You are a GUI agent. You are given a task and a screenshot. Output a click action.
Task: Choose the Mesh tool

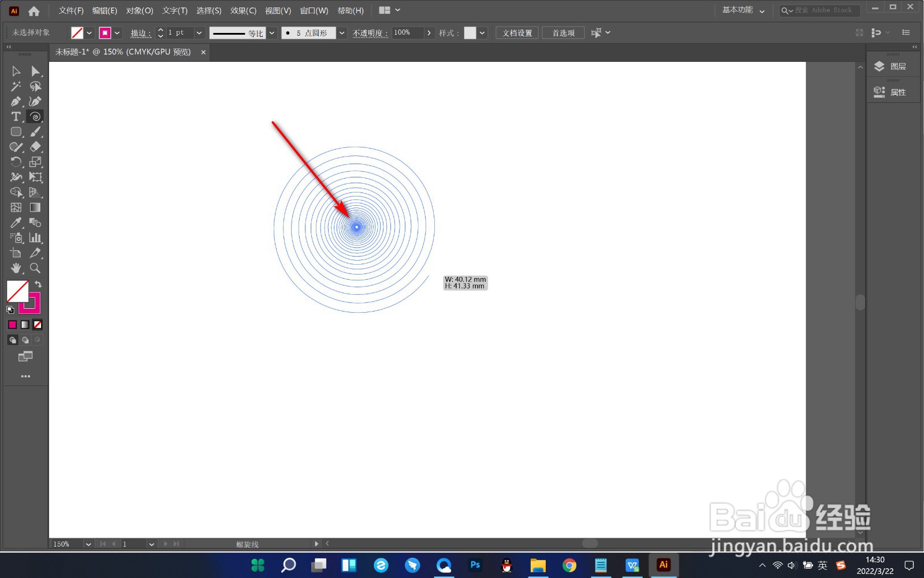pos(16,207)
